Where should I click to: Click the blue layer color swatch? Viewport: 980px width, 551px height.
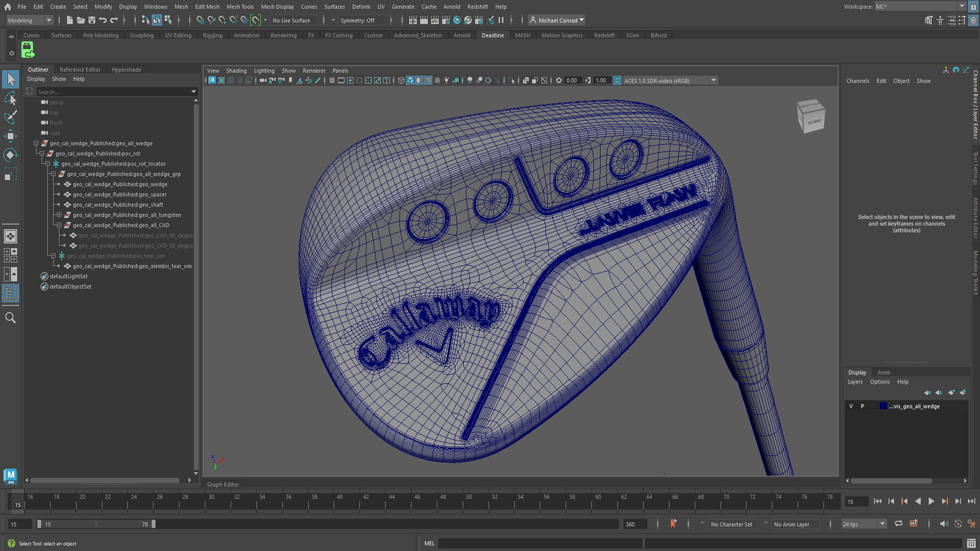883,407
